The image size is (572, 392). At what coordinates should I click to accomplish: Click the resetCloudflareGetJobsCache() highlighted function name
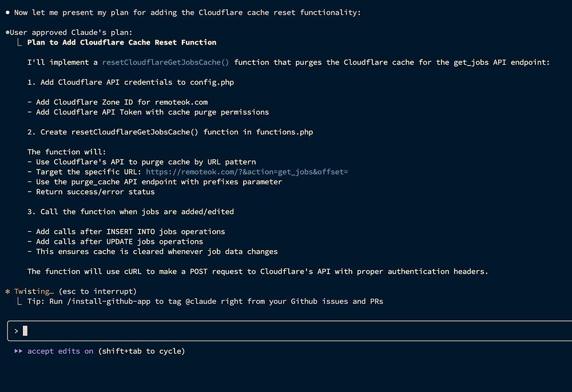pos(165,62)
